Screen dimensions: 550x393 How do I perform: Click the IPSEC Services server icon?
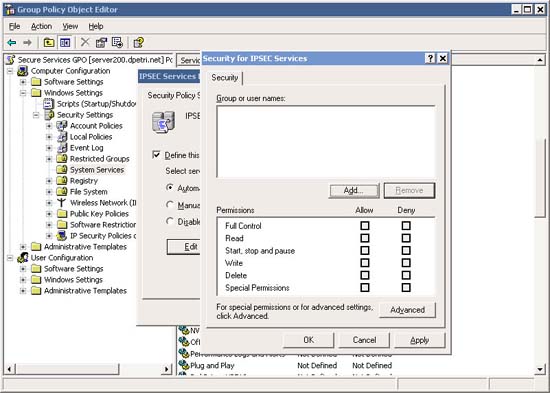pos(163,122)
